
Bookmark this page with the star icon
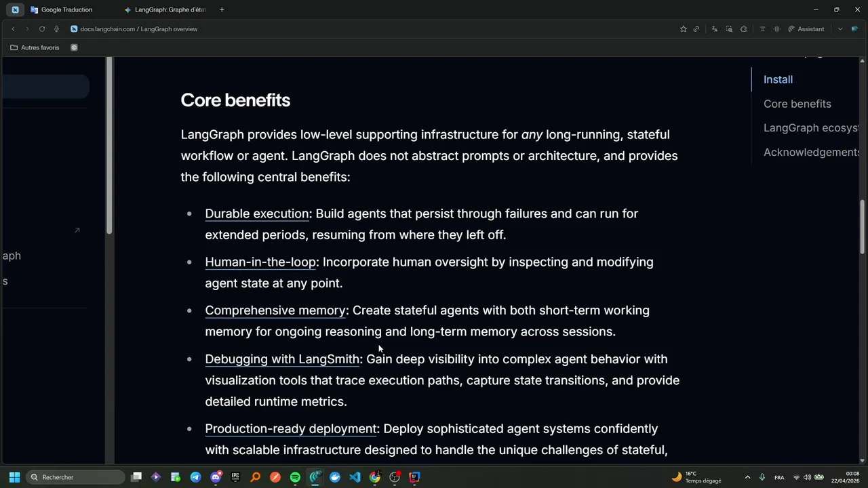tap(683, 29)
